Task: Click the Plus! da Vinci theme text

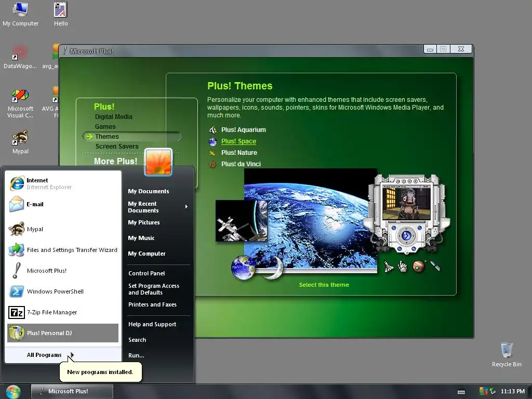Action: 241,164
